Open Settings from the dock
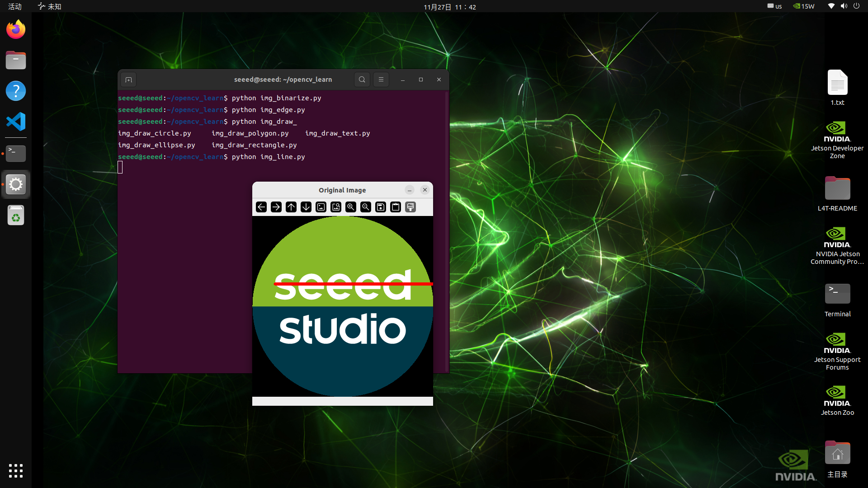The height and width of the screenshot is (488, 868). pyautogui.click(x=16, y=184)
